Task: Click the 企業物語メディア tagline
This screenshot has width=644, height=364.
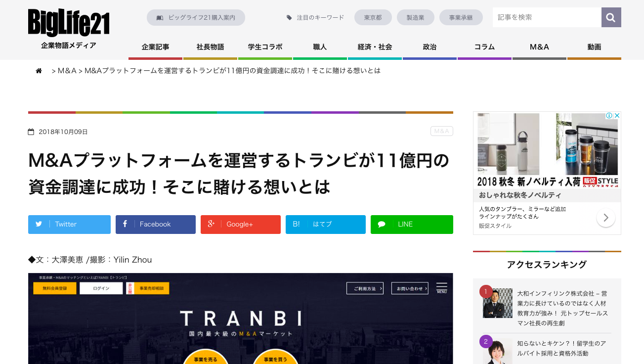Action: pyautogui.click(x=69, y=45)
